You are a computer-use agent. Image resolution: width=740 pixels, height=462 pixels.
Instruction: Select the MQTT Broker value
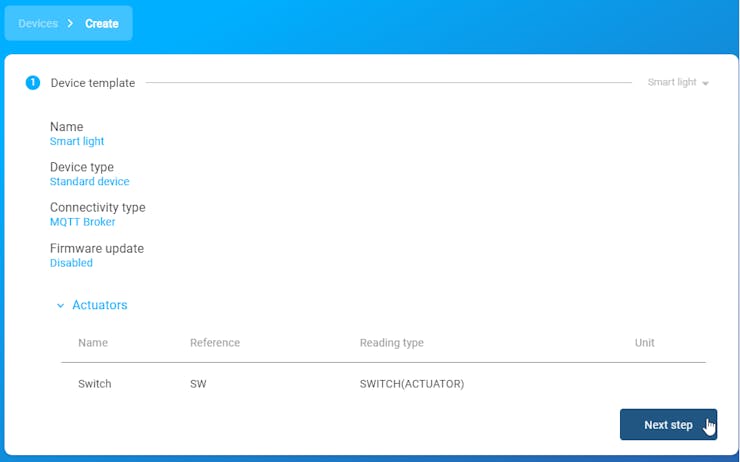[x=83, y=222]
